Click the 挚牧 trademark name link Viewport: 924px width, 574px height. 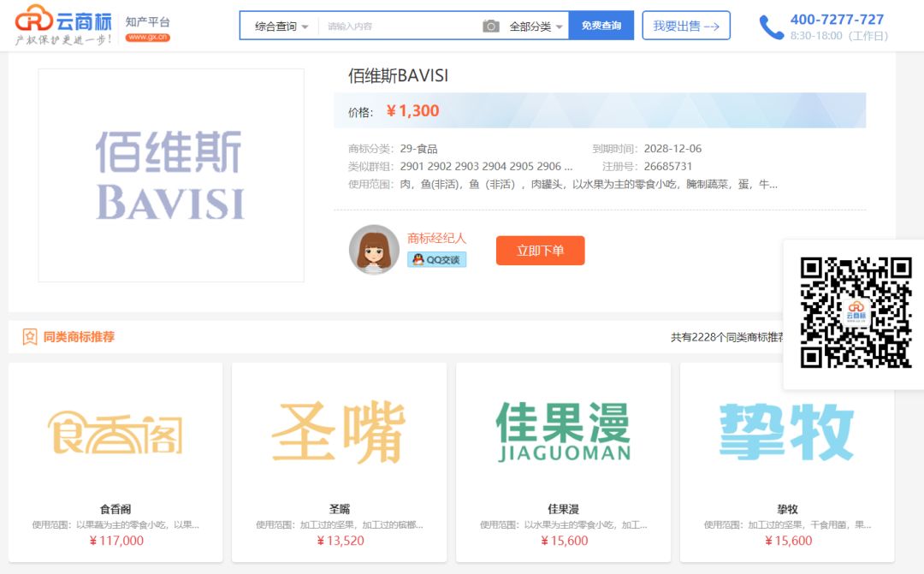pyautogui.click(x=787, y=509)
